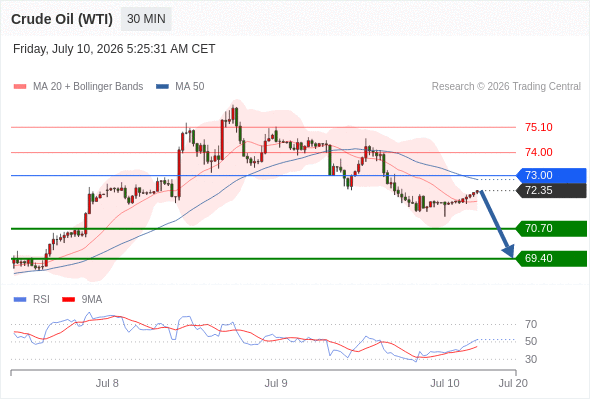590x400 pixels.
Task: Click the Crude Oil (WTI) title
Action: point(62,19)
